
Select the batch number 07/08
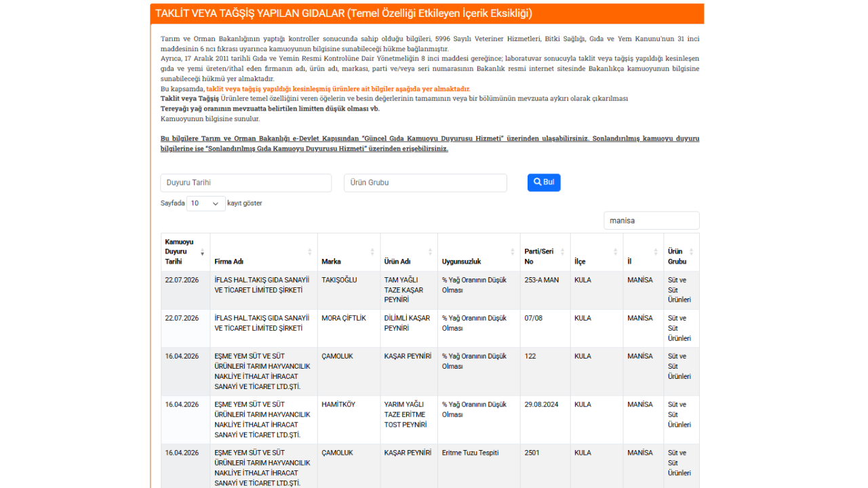tap(534, 318)
